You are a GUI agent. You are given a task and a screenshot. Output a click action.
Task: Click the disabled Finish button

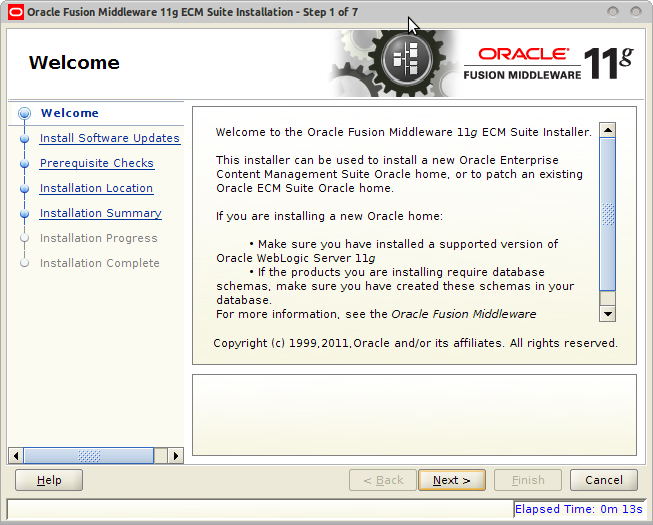click(x=528, y=480)
